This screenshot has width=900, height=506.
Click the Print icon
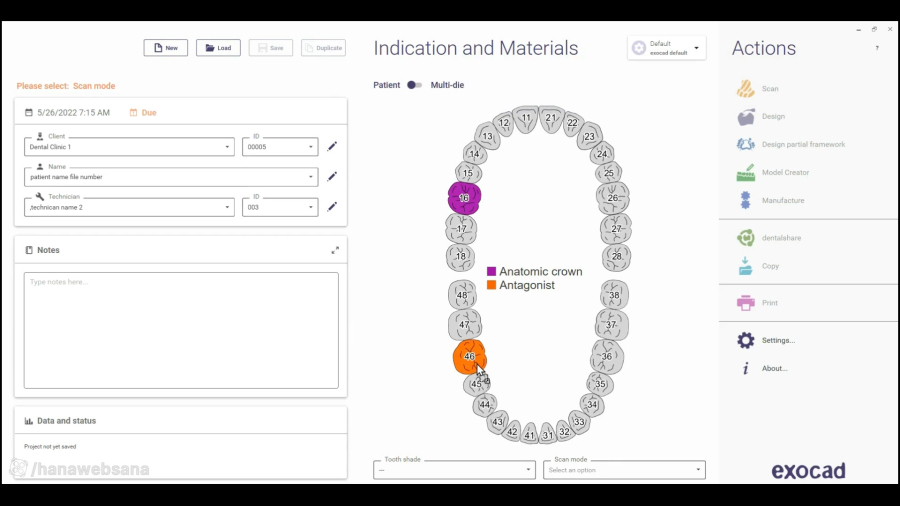pos(745,303)
